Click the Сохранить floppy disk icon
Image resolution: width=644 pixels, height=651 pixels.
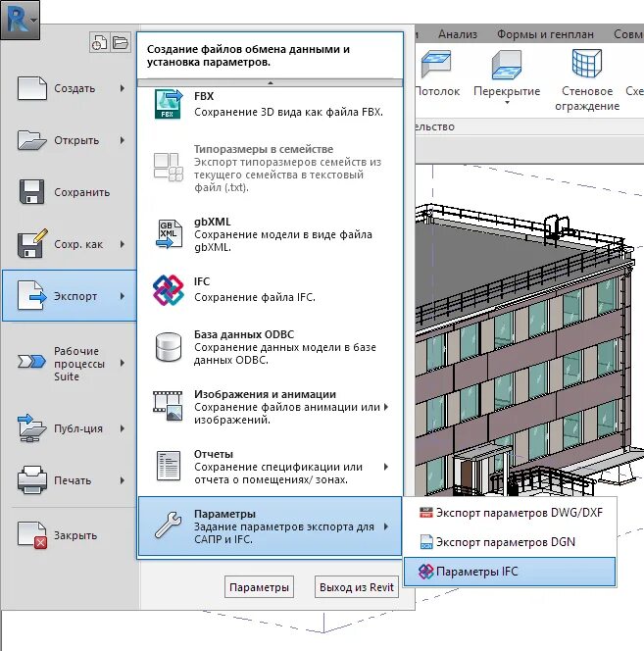tap(32, 192)
